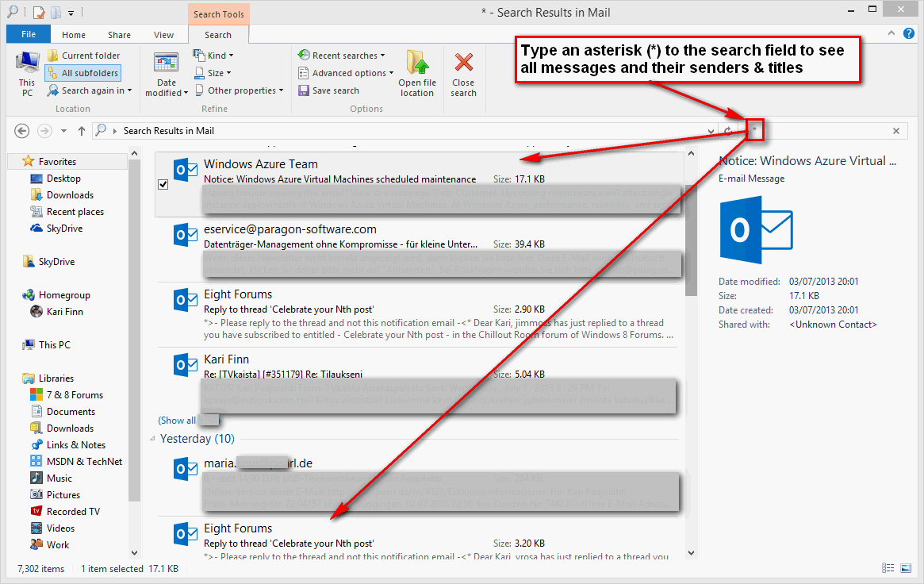Open the Kind filter dropdown
Image resolution: width=924 pixels, height=584 pixels.
click(213, 55)
